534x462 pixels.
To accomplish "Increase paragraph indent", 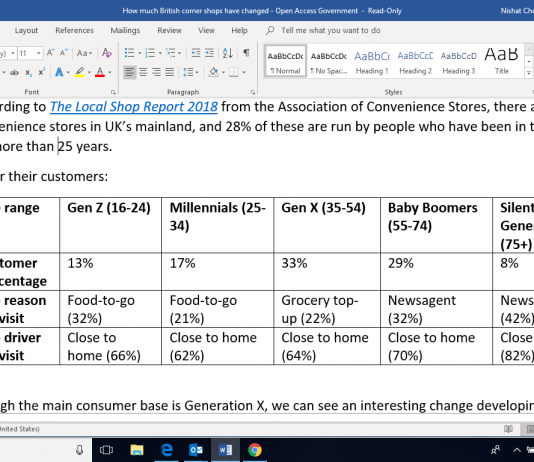I will tap(209, 53).
